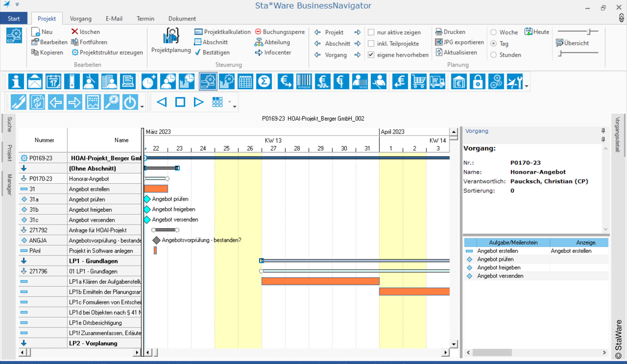627x364 pixels.
Task: Enable the 'nur aktive zeigen' checkbox
Action: (371, 32)
